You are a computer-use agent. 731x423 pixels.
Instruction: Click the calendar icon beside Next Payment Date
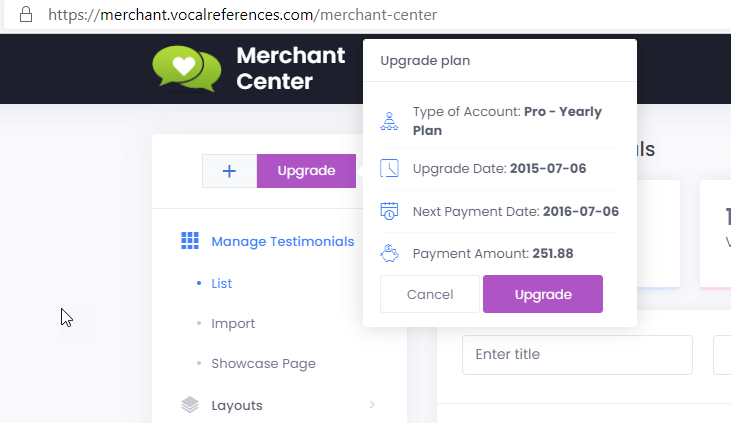(389, 211)
